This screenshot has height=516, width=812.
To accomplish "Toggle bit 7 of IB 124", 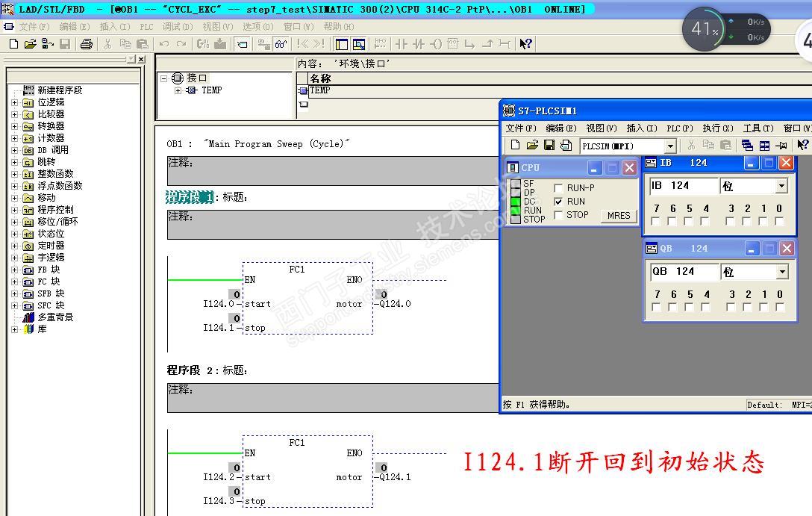I will pyautogui.click(x=655, y=221).
